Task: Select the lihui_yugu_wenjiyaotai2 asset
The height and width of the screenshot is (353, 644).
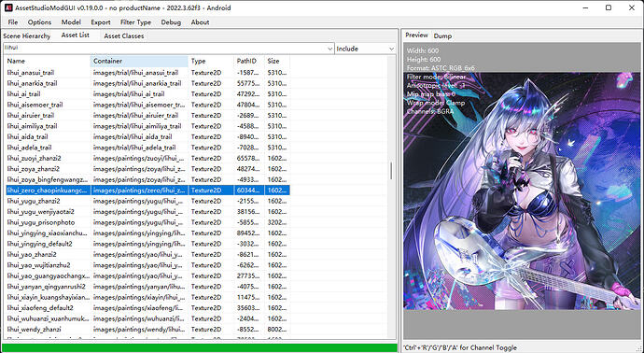Action: [147, 212]
